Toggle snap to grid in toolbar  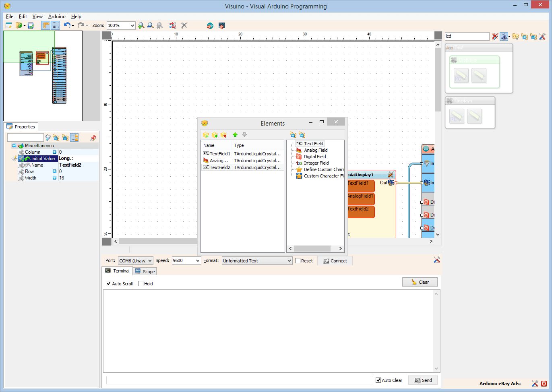pyautogui.click(x=55, y=25)
